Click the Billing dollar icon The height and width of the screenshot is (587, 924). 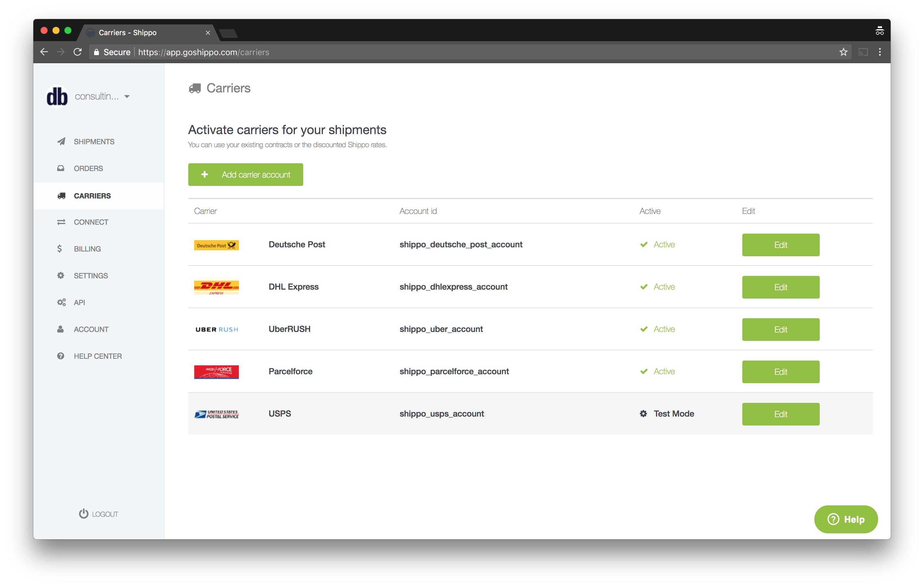pos(60,249)
